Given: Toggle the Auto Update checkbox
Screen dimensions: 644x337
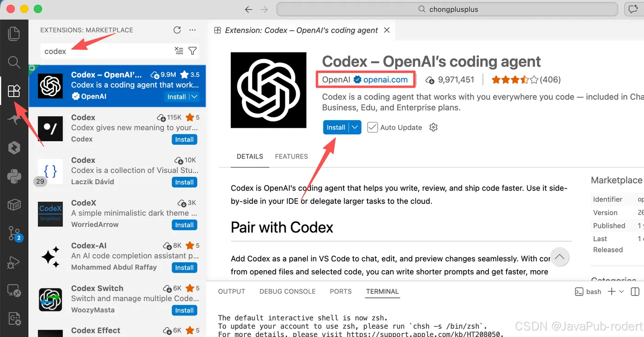Looking at the screenshot, I should pyautogui.click(x=373, y=128).
